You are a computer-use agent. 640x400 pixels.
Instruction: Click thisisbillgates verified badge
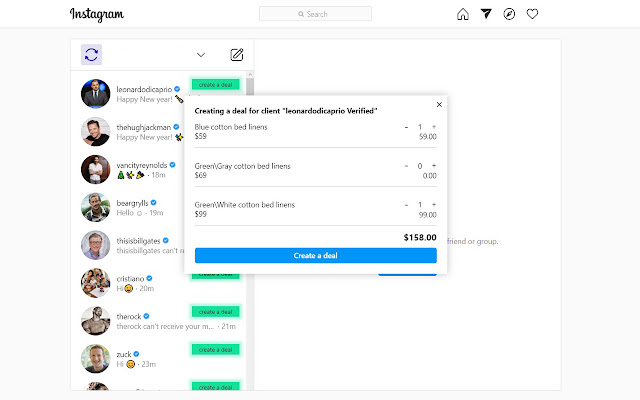click(165, 240)
